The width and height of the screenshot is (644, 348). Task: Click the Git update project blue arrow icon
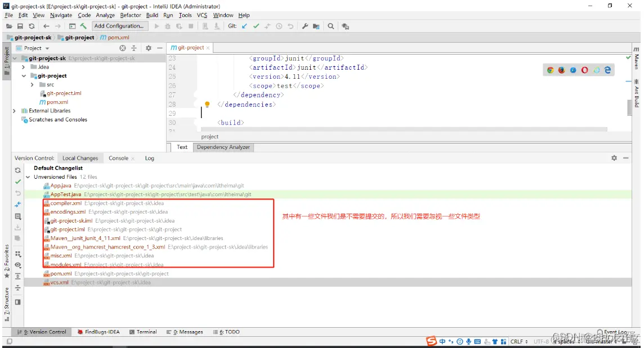tap(244, 26)
